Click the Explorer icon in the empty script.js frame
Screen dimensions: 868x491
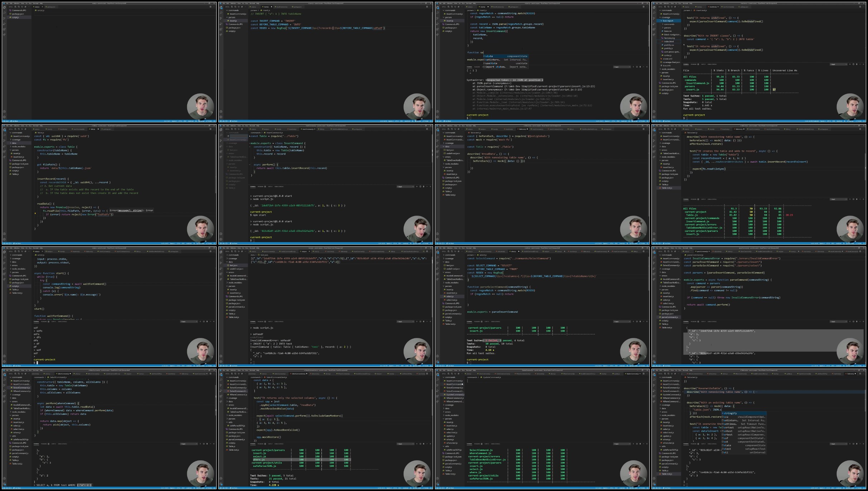pos(4,8)
